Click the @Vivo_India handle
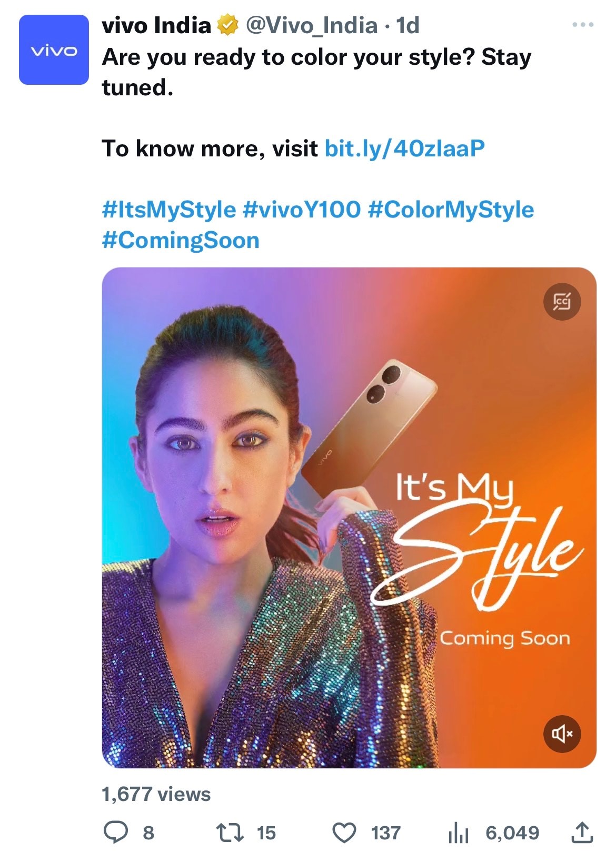The width and height of the screenshot is (616, 862). click(312, 25)
